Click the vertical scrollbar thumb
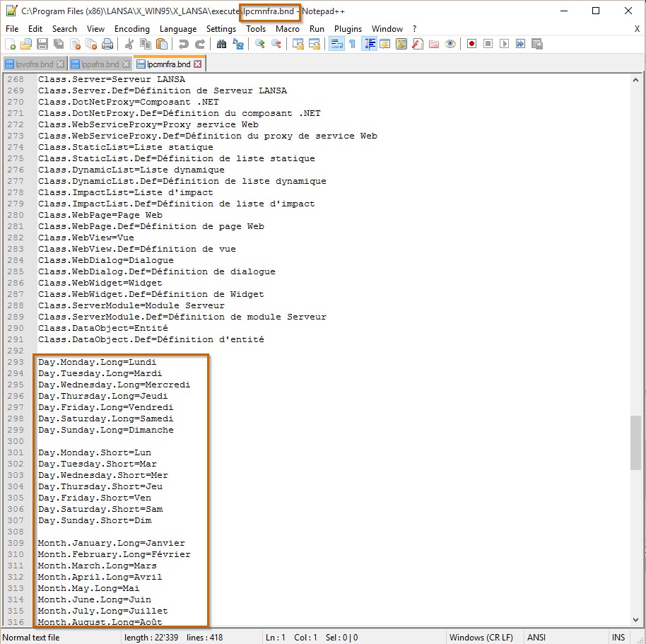Screen dimensions: 646x644 (x=635, y=443)
